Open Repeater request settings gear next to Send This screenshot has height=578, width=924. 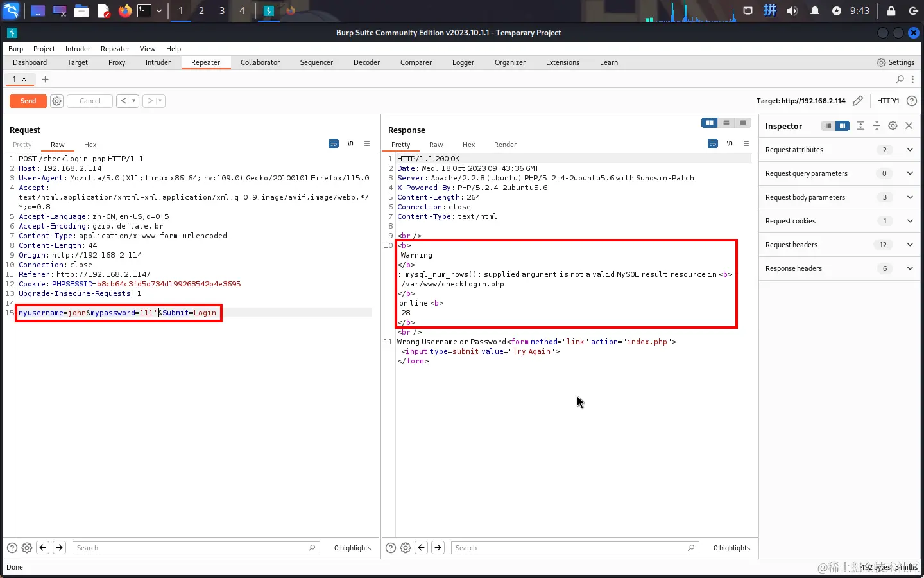pos(56,101)
